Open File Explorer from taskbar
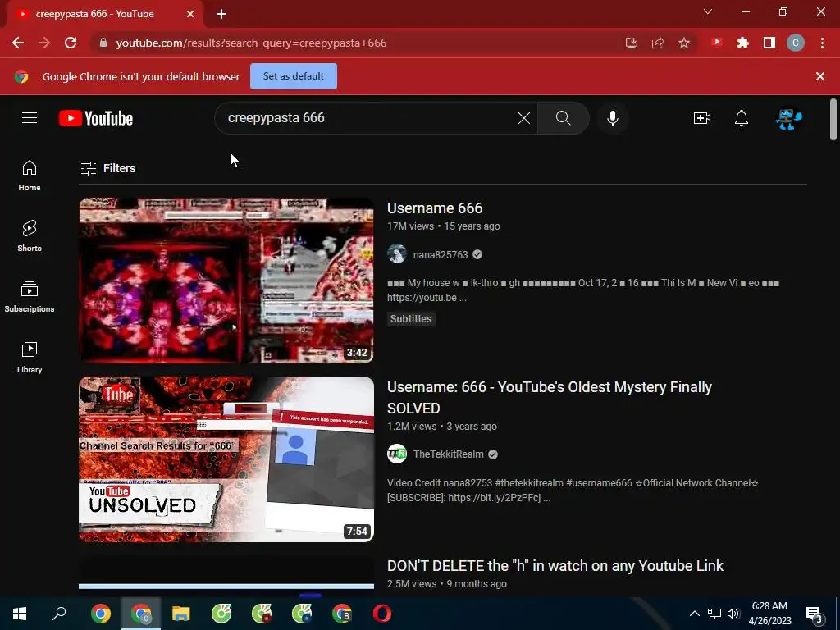Screen dimensions: 840x630 click(181, 614)
